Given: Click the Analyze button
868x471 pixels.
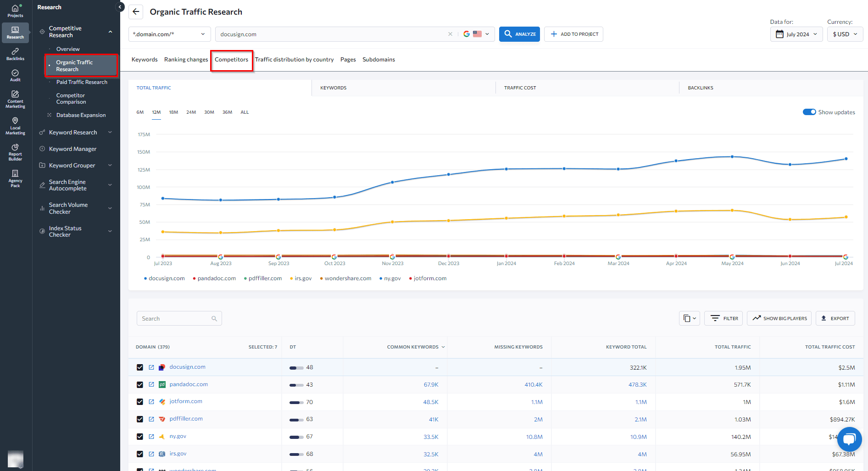Looking at the screenshot, I should point(519,34).
